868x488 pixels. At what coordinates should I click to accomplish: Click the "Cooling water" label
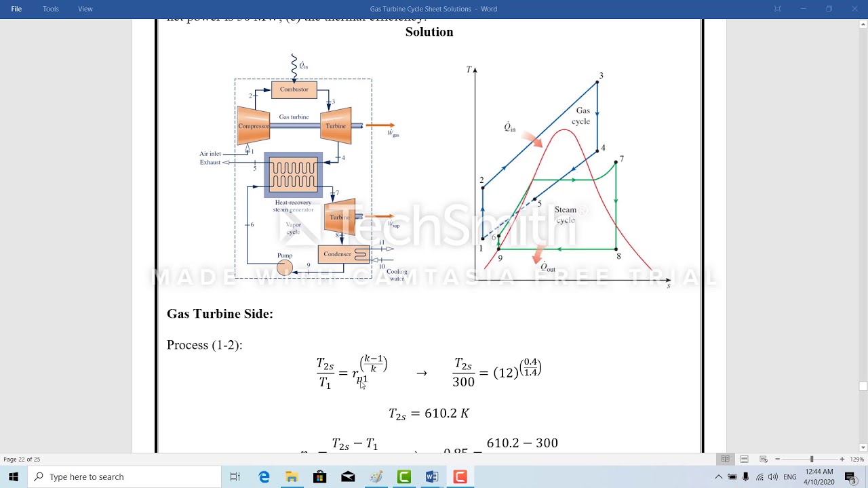click(x=397, y=275)
